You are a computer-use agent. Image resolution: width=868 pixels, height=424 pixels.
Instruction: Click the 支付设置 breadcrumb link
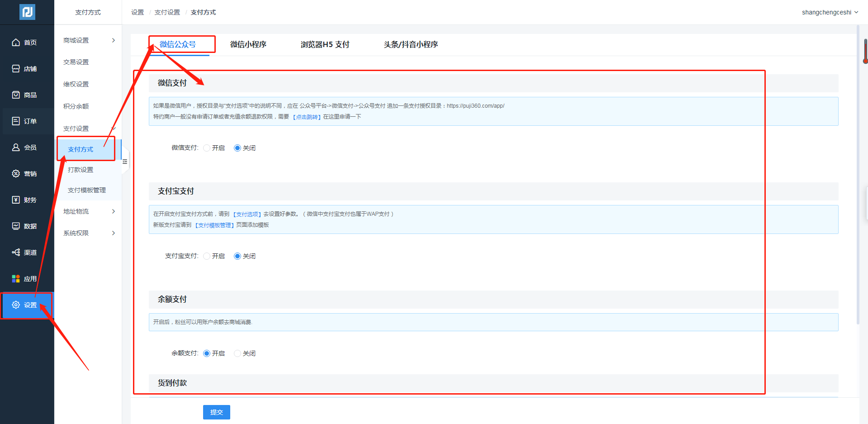coord(167,12)
